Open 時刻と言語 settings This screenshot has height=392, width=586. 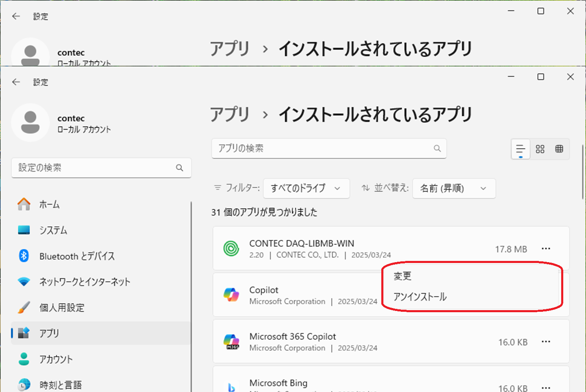(101, 385)
